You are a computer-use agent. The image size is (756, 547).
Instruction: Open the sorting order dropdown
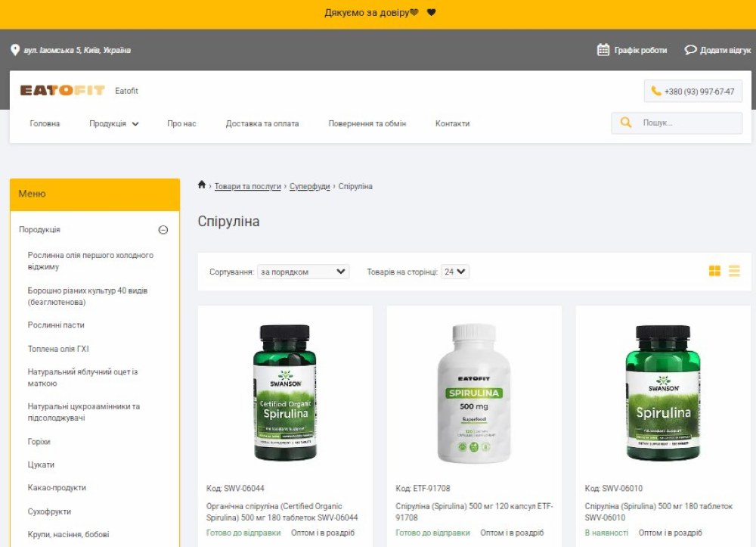pos(303,272)
